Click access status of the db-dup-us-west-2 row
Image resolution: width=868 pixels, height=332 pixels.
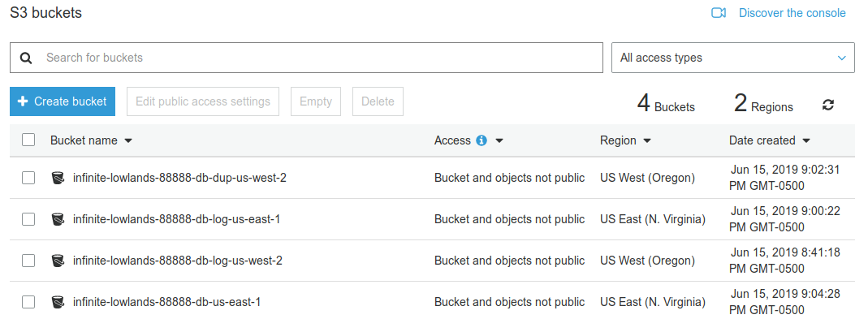[x=509, y=178]
